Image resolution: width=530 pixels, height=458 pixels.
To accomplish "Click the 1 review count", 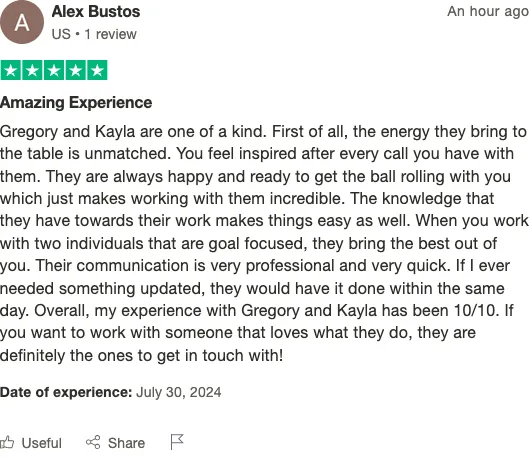I will [111, 34].
